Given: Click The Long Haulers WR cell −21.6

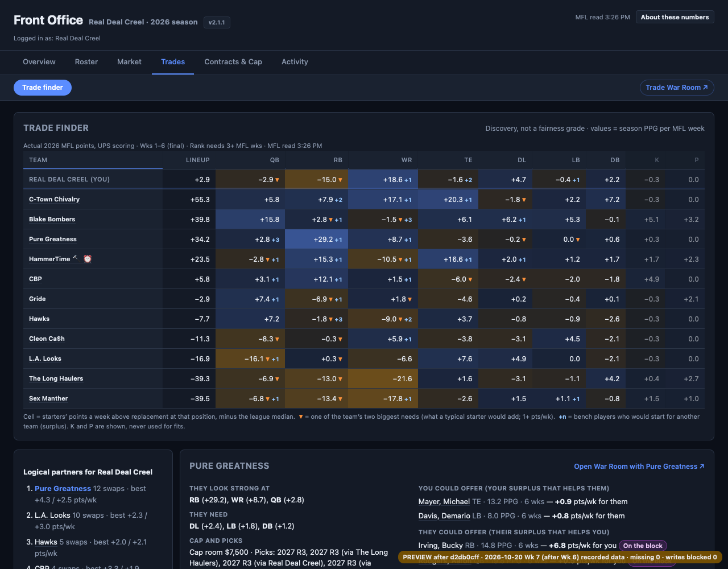Looking at the screenshot, I should 383,378.
